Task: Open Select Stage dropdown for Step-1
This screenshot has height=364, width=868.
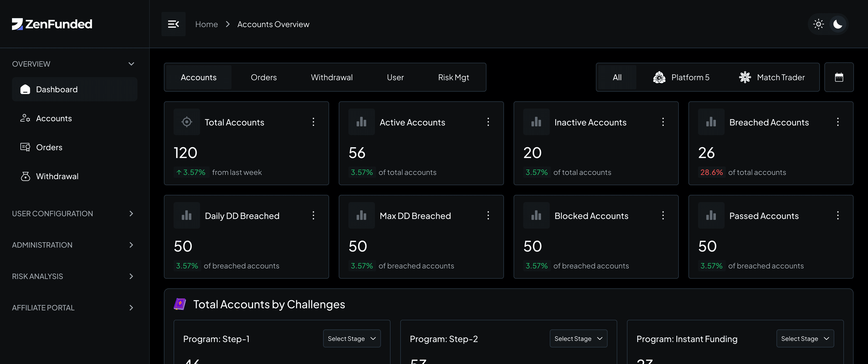Action: 352,338
